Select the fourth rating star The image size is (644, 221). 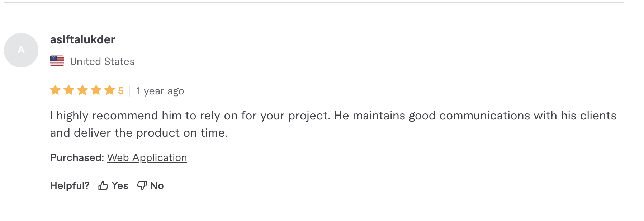coord(96,90)
